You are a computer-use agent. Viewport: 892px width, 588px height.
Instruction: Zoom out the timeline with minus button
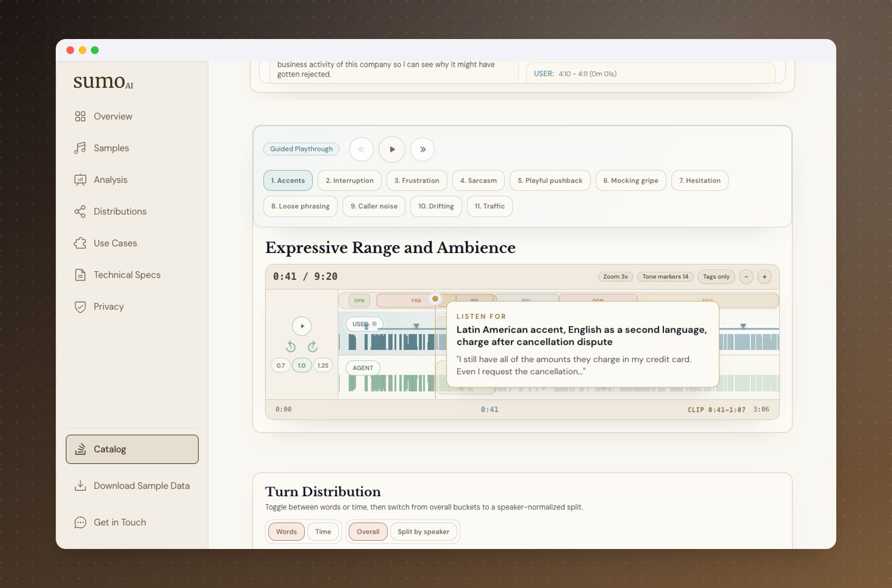pyautogui.click(x=746, y=276)
